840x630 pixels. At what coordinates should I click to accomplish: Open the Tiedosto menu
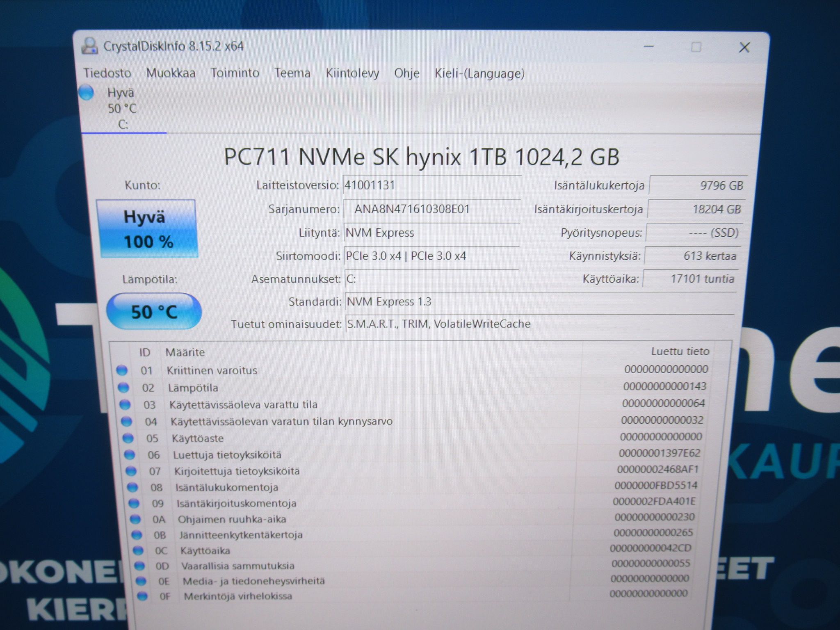pos(107,73)
